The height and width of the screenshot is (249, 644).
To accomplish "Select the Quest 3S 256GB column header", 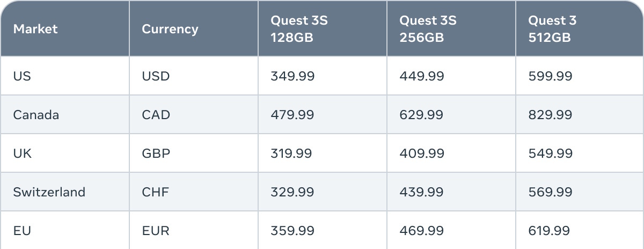I will pyautogui.click(x=428, y=29).
